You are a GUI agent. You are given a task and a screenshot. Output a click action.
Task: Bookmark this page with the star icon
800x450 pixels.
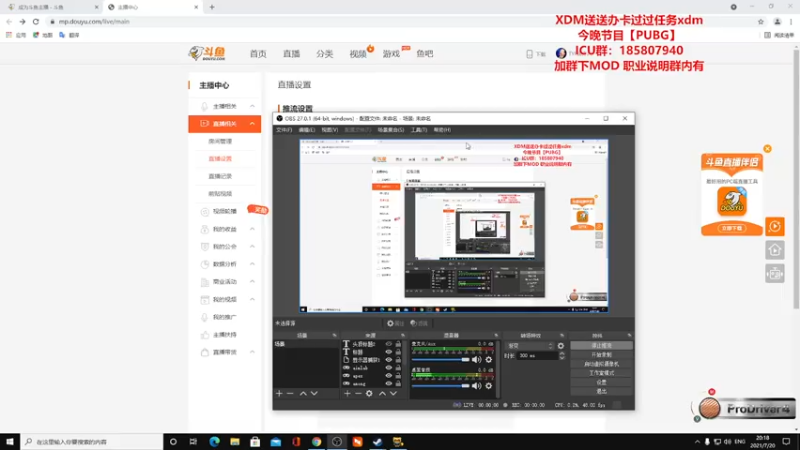point(761,21)
